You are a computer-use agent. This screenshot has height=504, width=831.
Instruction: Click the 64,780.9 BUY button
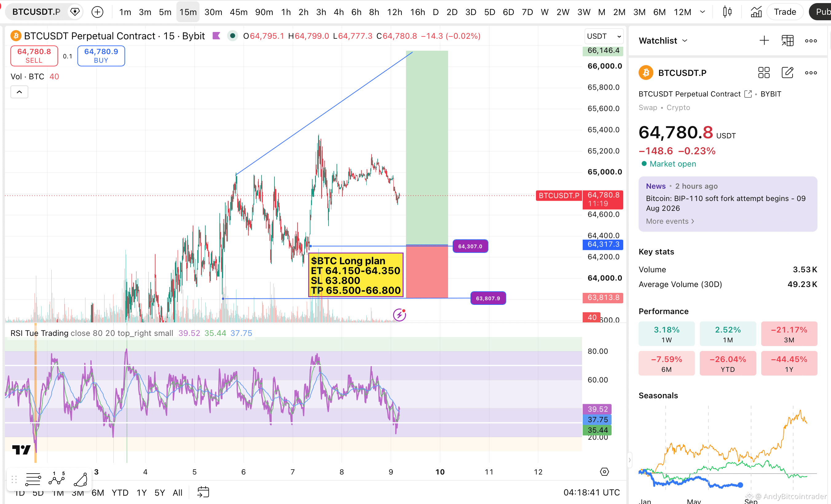tap(101, 56)
